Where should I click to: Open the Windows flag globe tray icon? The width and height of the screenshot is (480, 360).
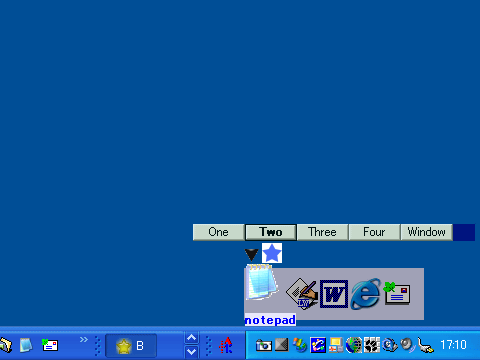tap(300, 345)
